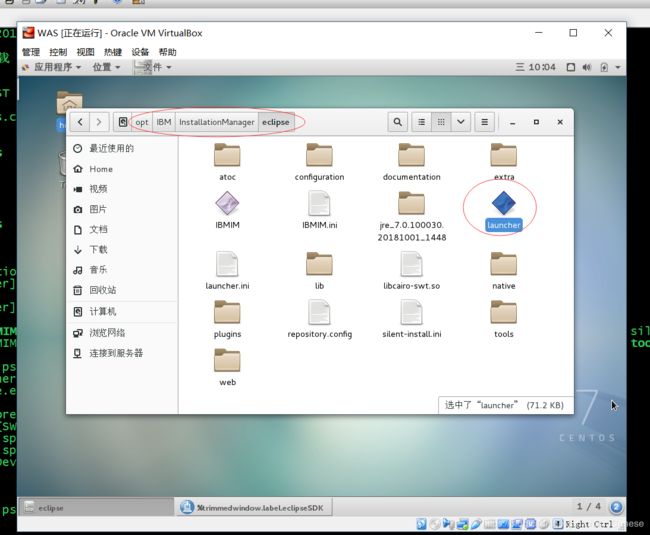Open the atoc folder

point(227,162)
